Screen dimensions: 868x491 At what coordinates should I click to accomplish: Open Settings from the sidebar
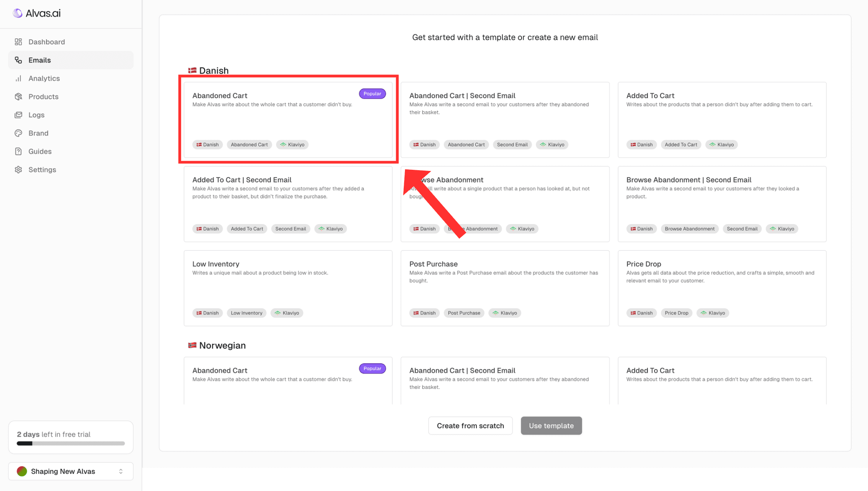tap(71, 170)
